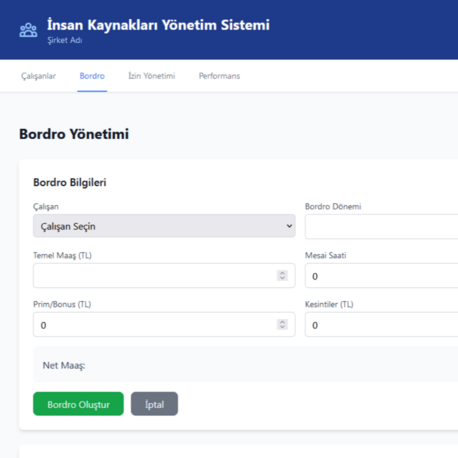Image resolution: width=458 pixels, height=458 pixels.
Task: Click the Prim/Bonus (TL) input field
Action: [164, 325]
